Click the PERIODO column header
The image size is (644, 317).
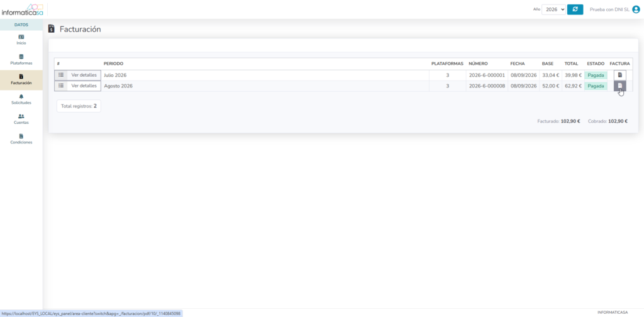click(113, 64)
